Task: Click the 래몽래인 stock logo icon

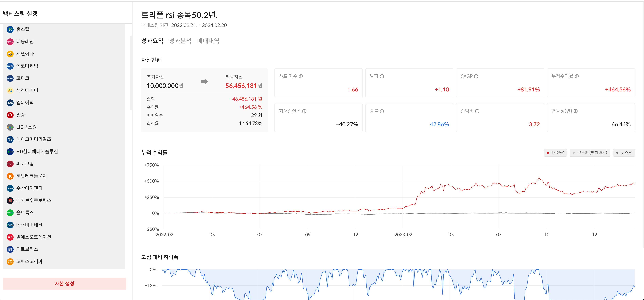Action: coord(10,42)
